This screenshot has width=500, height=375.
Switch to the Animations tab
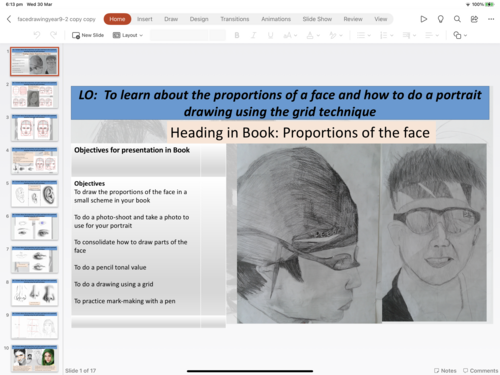tap(276, 19)
